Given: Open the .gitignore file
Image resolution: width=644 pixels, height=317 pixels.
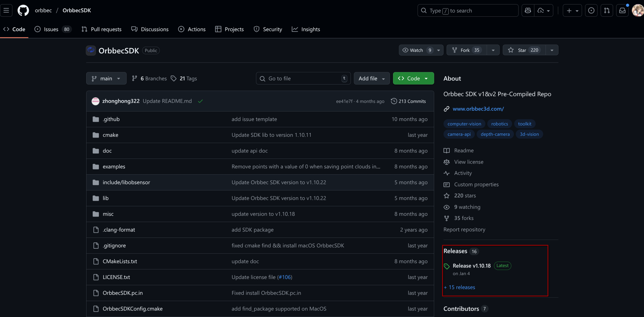Looking at the screenshot, I should point(114,246).
